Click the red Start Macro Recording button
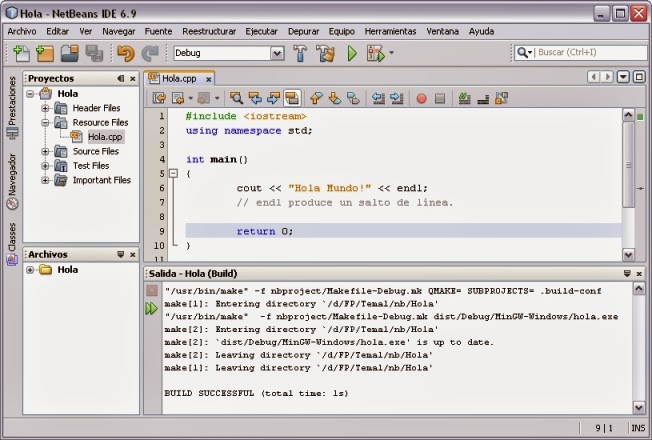The width and height of the screenshot is (652, 440). pos(421,99)
